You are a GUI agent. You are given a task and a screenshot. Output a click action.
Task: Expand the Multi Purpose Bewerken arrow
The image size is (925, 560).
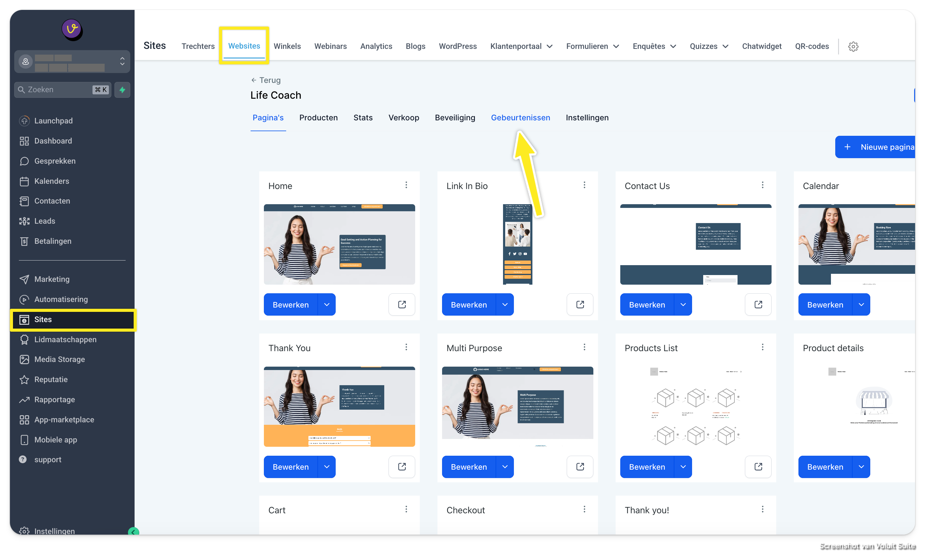point(505,467)
